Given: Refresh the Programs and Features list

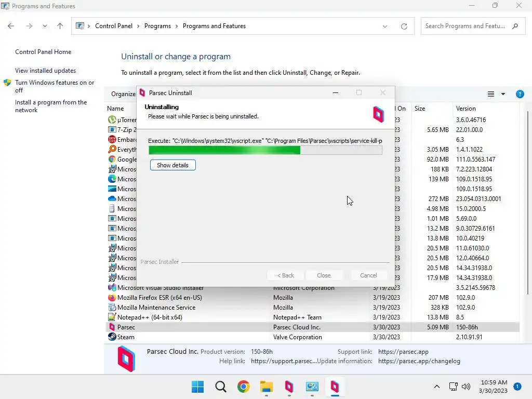Looking at the screenshot, I should 404,26.
